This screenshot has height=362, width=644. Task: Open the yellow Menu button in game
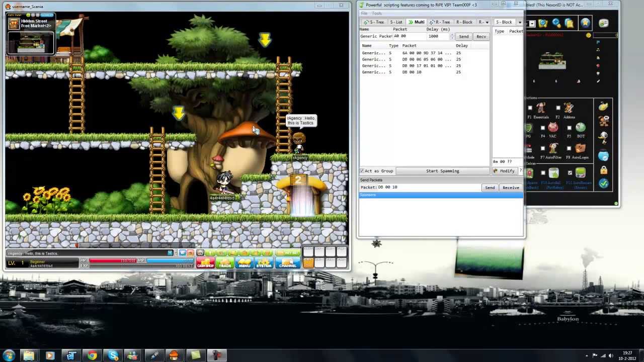coord(245,262)
